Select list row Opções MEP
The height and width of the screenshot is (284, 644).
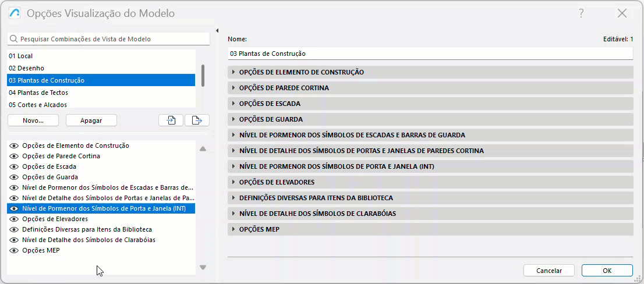point(101,250)
